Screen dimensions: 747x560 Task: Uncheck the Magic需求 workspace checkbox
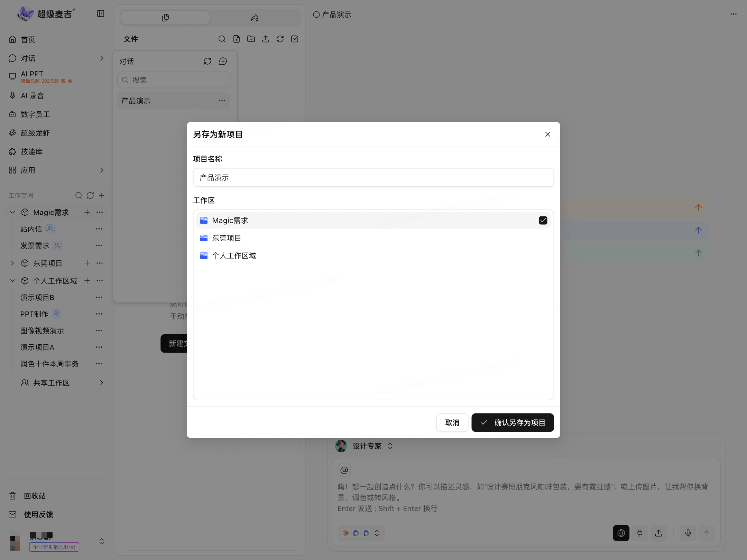(x=543, y=221)
